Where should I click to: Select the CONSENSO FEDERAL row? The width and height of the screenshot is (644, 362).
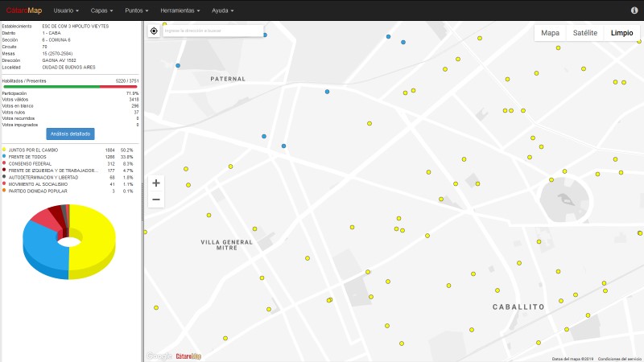[x=70, y=164]
